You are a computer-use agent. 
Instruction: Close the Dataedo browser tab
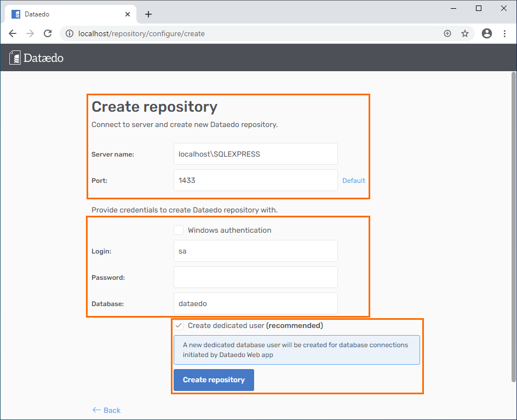128,14
